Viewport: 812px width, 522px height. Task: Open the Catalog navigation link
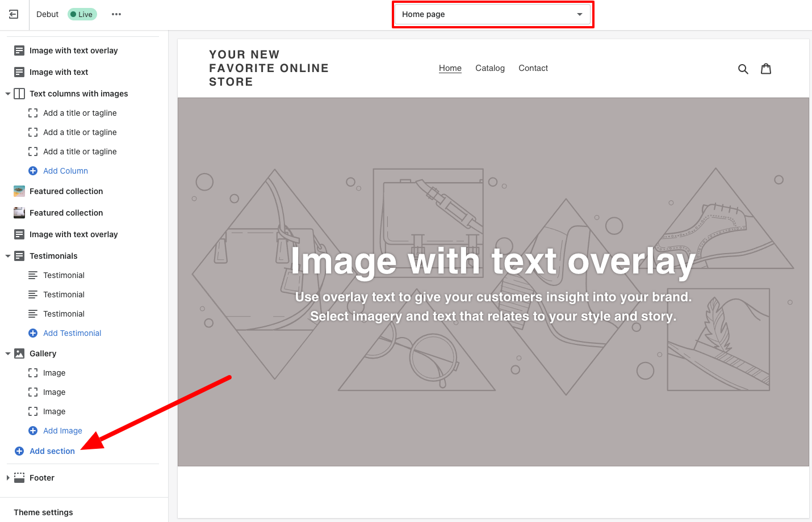point(490,68)
